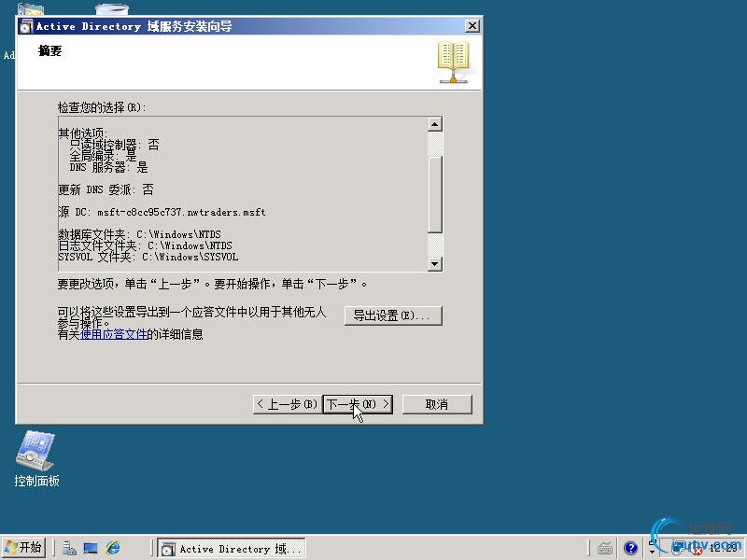Click the 只读域控制器: 否 line
The height and width of the screenshot is (560, 747).
pyautogui.click(x=114, y=145)
